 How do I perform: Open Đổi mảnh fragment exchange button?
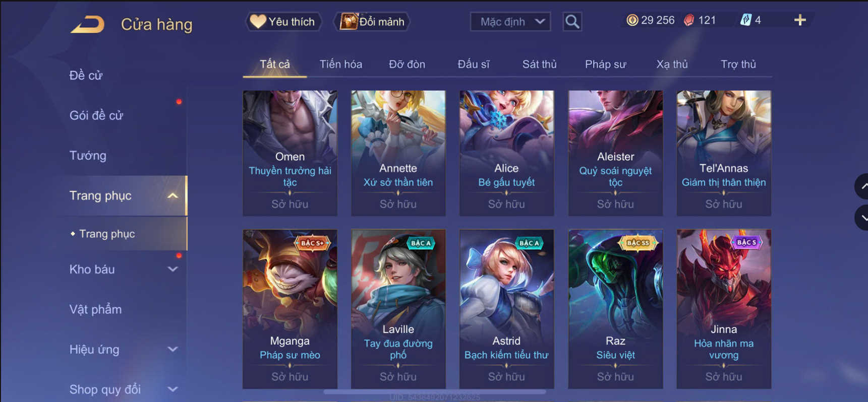(372, 22)
